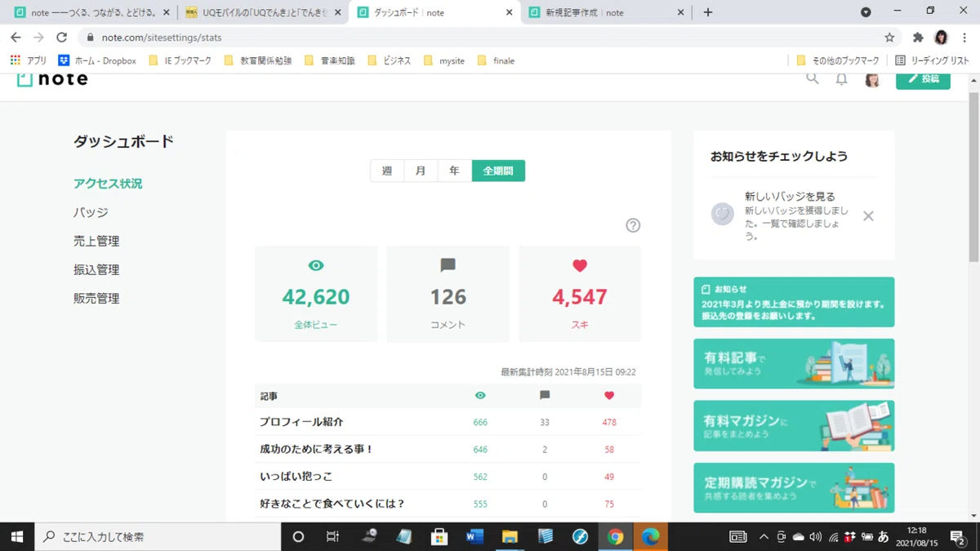Open the article いっぱい抱っこ

[x=296, y=476]
